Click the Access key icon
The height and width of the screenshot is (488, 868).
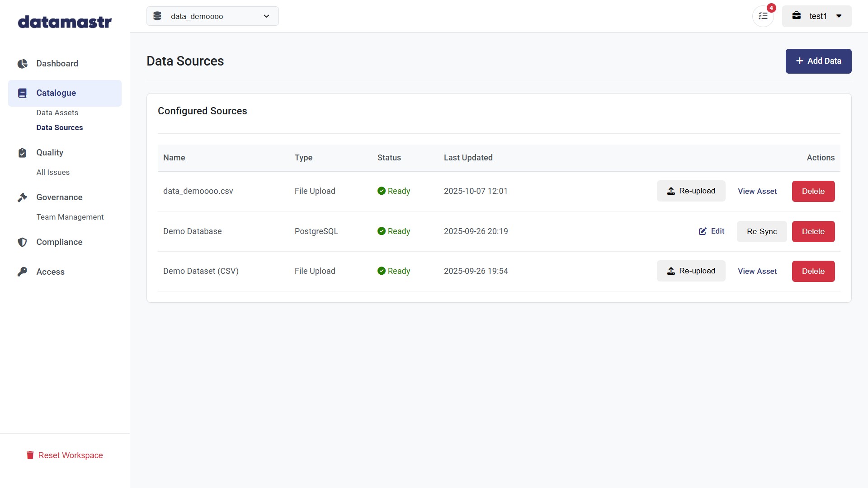tap(22, 272)
